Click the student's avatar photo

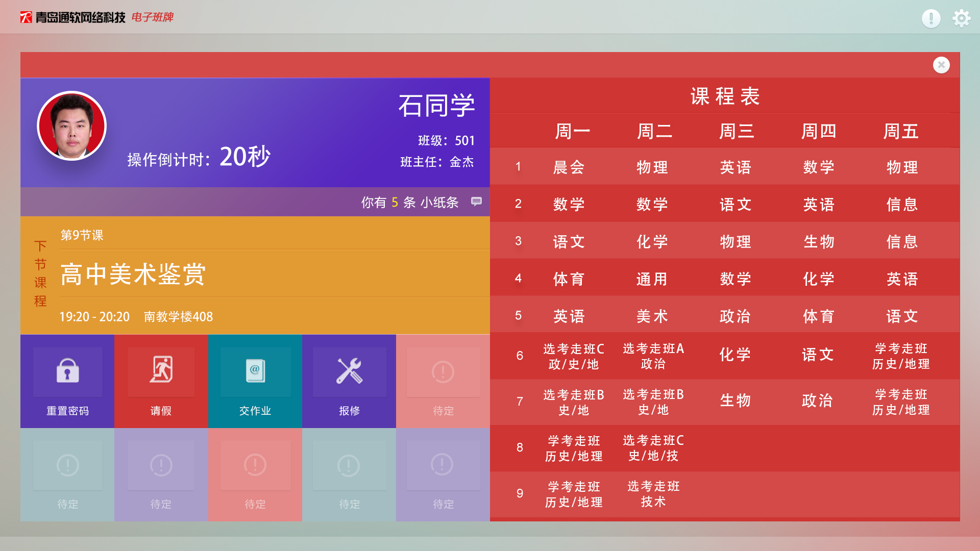point(72,126)
